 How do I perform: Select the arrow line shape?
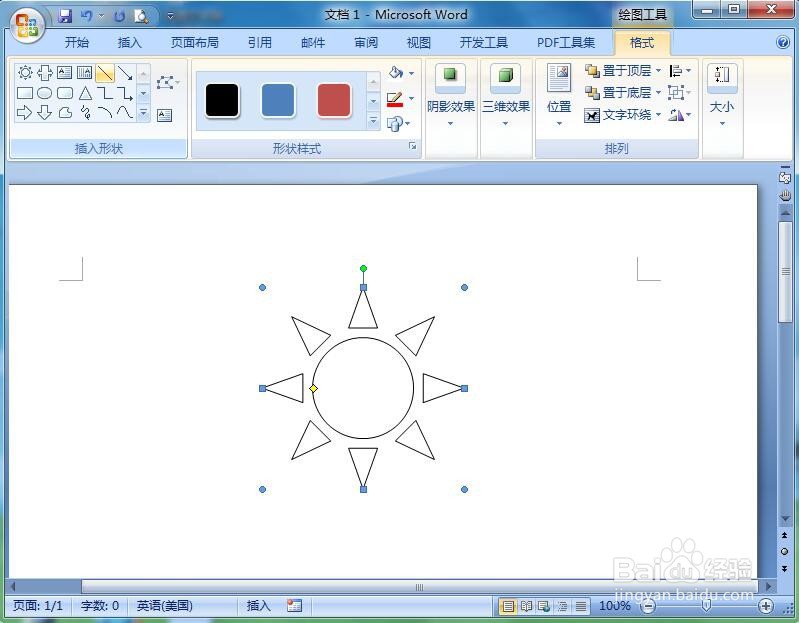pos(125,73)
